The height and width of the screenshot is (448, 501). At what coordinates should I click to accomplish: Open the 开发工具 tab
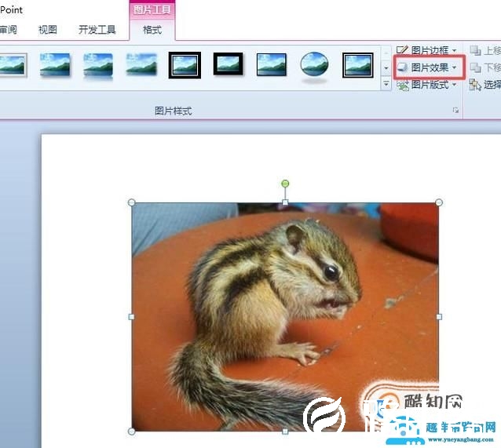click(97, 30)
